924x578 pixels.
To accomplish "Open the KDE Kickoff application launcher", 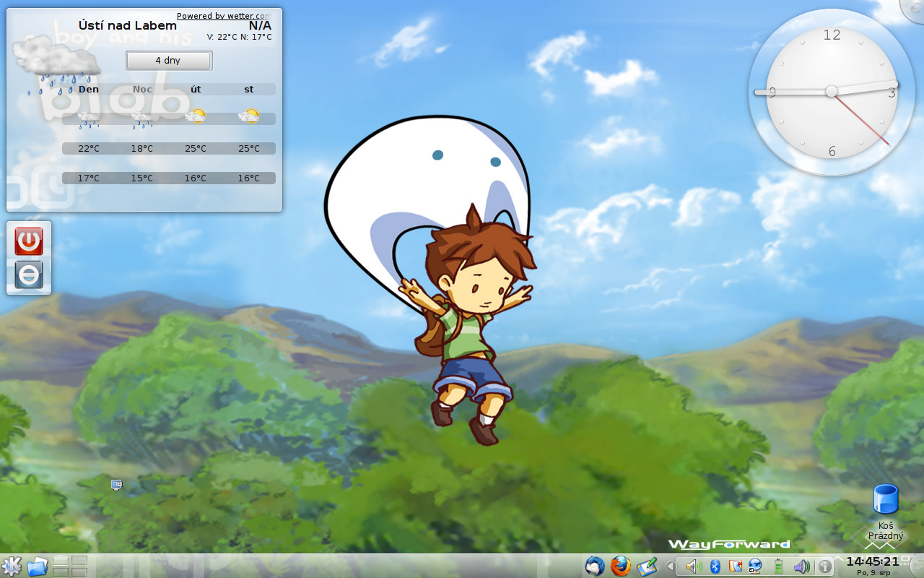I will (x=12, y=566).
